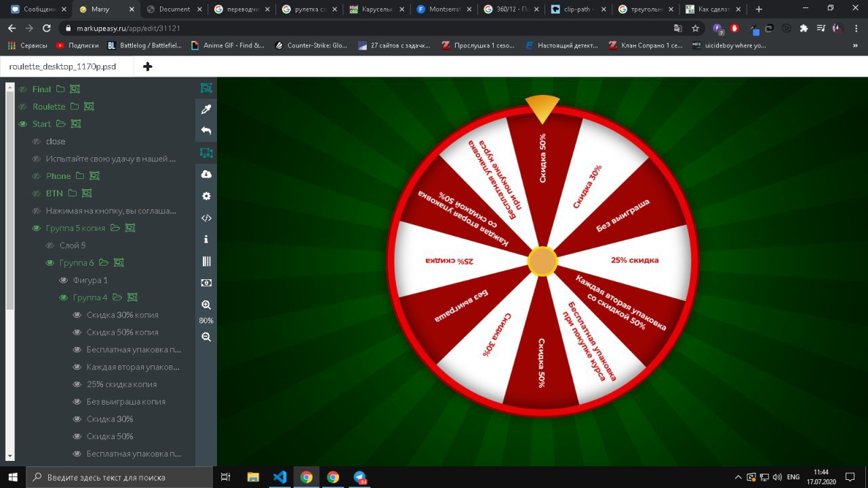Select the 25% скидка копия layer
Image resolution: width=868 pixels, height=488 pixels.
pyautogui.click(x=121, y=384)
